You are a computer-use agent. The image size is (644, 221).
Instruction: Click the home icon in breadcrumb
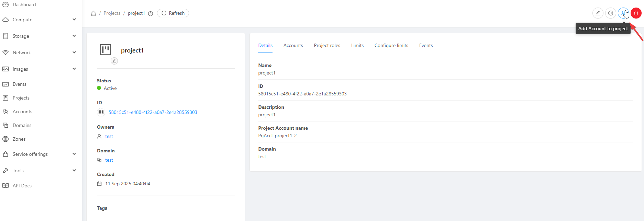tap(93, 13)
